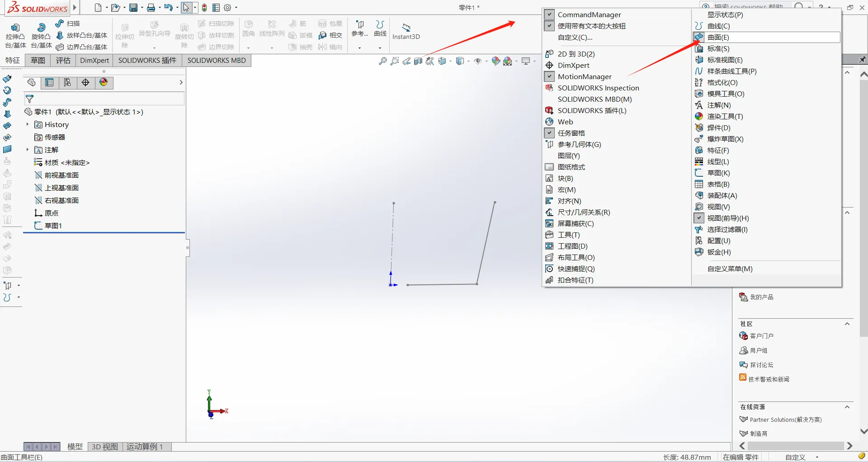868x462 pixels.
Task: Collapse the 社区 community section
Action: 847,324
